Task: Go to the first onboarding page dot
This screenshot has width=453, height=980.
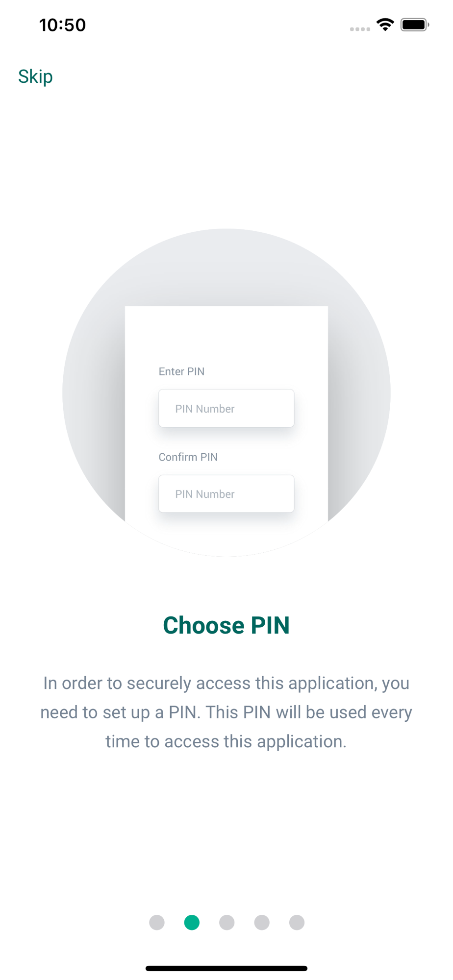Action: pos(157,922)
